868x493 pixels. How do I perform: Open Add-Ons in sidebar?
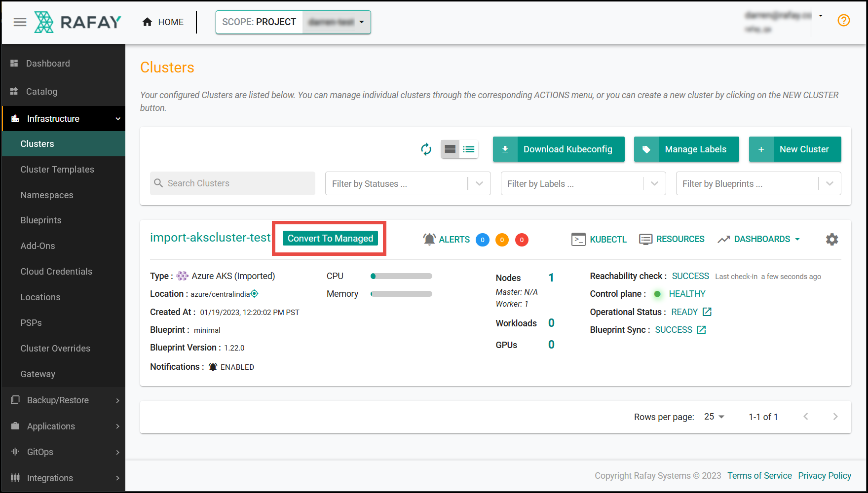(x=64, y=246)
